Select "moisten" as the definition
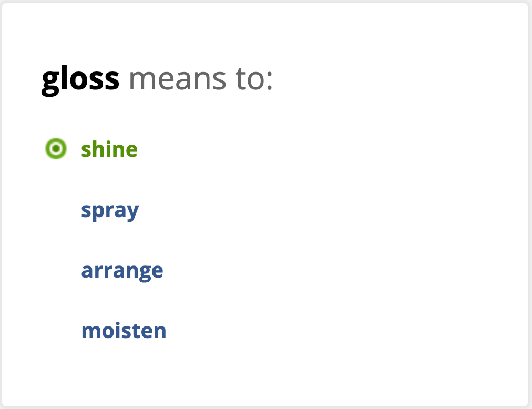The height and width of the screenshot is (409, 532). 124,331
